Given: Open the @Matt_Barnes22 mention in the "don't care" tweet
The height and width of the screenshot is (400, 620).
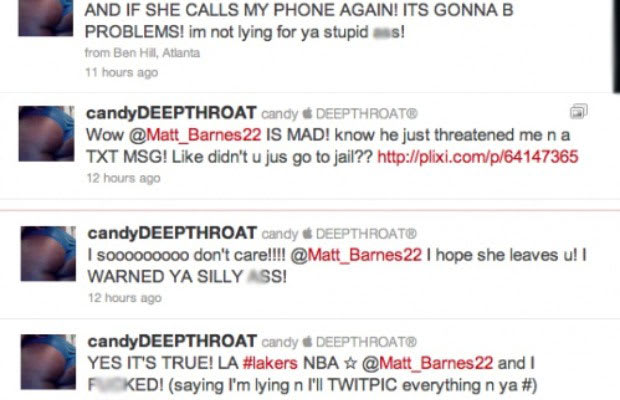Looking at the screenshot, I should (356, 255).
